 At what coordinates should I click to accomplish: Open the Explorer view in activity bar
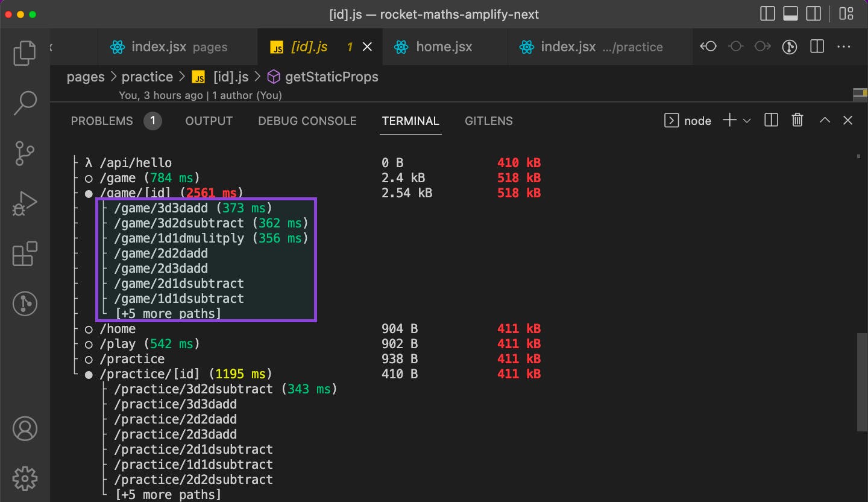click(x=25, y=54)
